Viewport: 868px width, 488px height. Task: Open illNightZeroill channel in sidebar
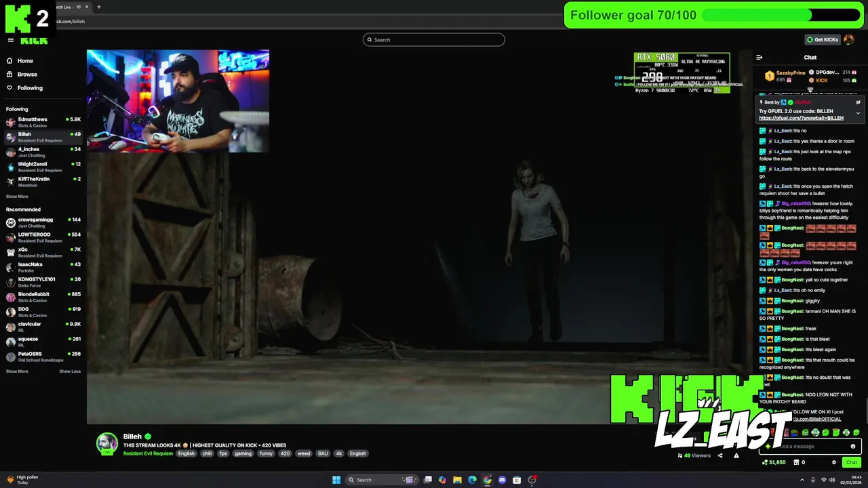[x=43, y=167]
